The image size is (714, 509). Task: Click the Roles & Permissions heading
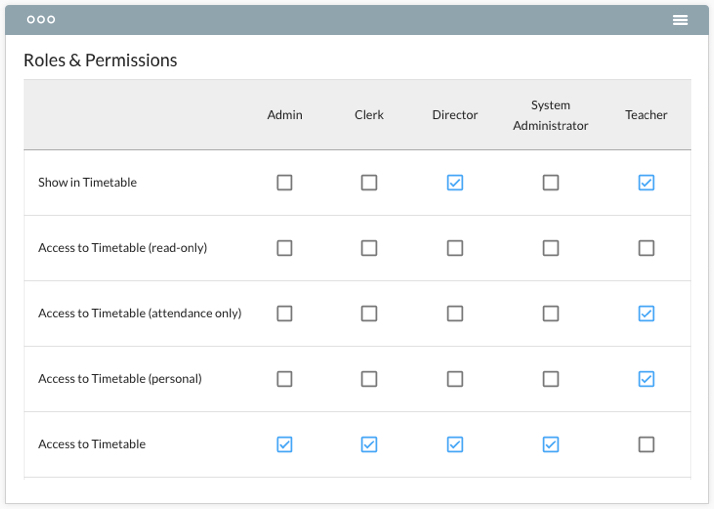pyautogui.click(x=100, y=60)
